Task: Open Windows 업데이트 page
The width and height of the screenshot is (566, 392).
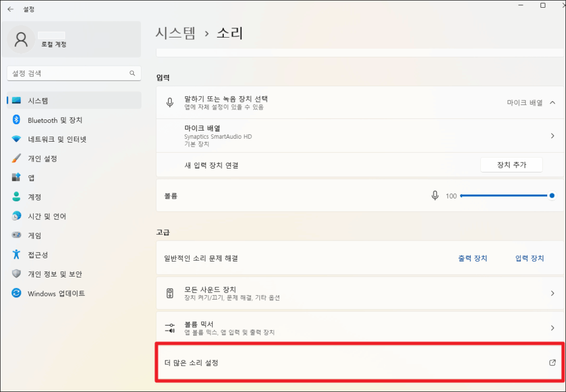Action: pyautogui.click(x=74, y=293)
